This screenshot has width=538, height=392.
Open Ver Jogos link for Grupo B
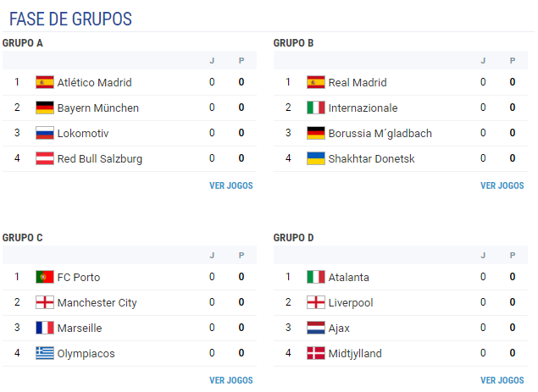502,185
